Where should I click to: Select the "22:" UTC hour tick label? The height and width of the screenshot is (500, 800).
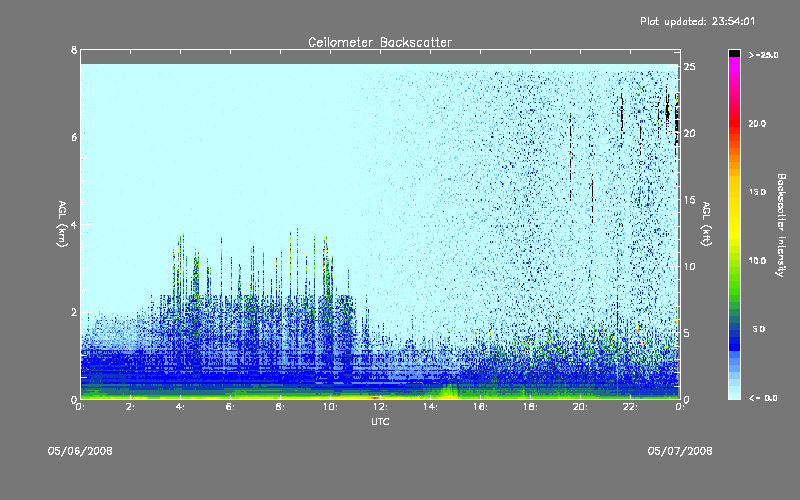click(631, 407)
